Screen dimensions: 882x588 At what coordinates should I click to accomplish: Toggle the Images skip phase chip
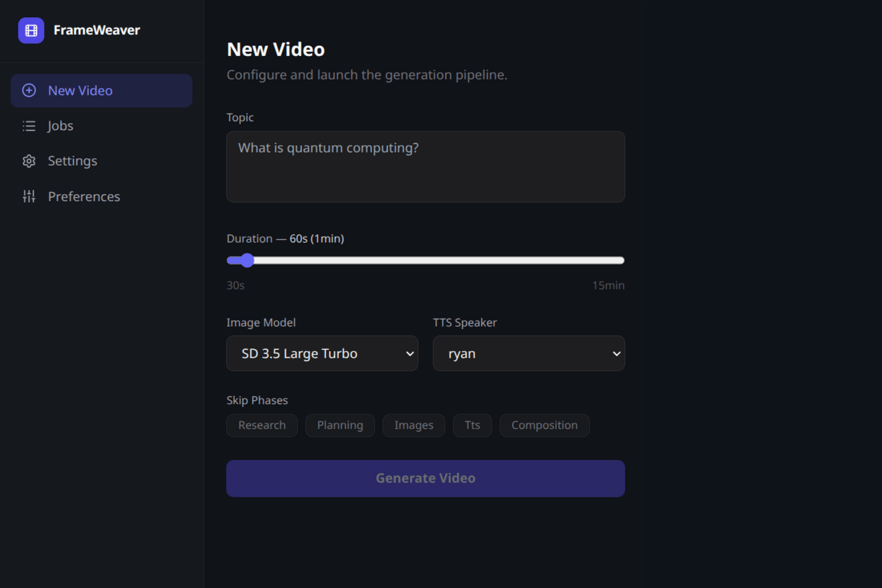pyautogui.click(x=414, y=426)
